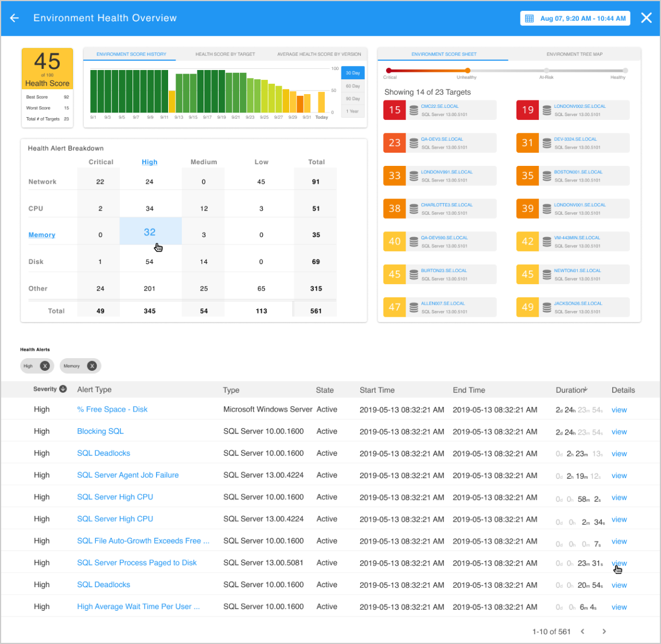This screenshot has height=644, width=661.
Task: Go to previous page of alerts
Action: pyautogui.click(x=582, y=631)
